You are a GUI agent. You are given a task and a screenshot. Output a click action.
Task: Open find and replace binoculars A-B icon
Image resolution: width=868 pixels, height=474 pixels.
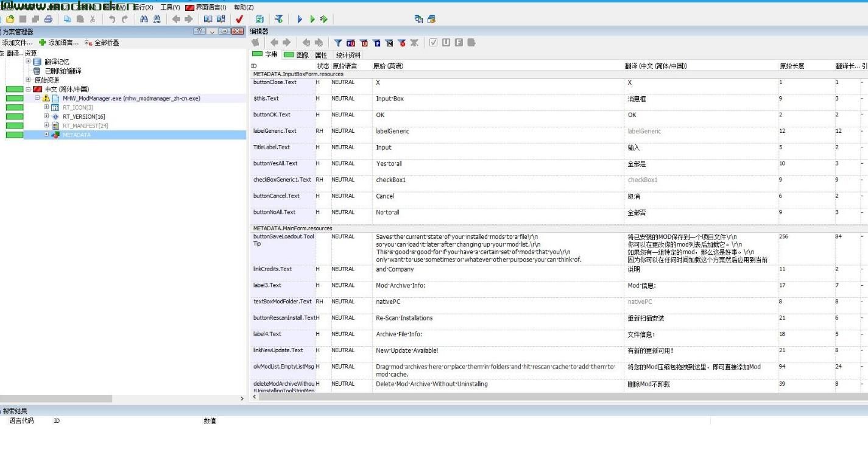(157, 19)
